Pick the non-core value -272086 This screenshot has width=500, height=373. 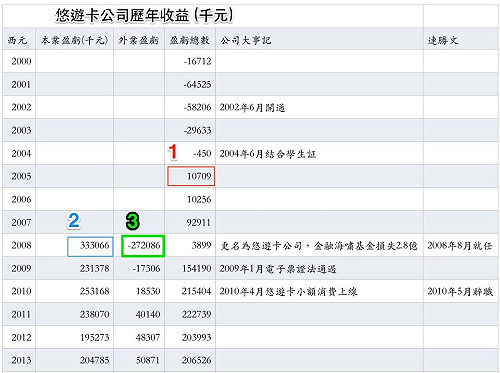(143, 246)
